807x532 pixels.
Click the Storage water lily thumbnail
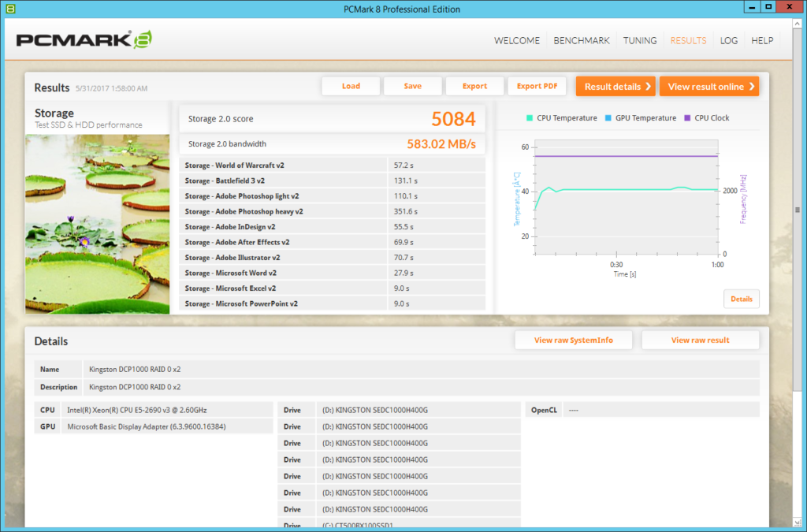point(97,224)
